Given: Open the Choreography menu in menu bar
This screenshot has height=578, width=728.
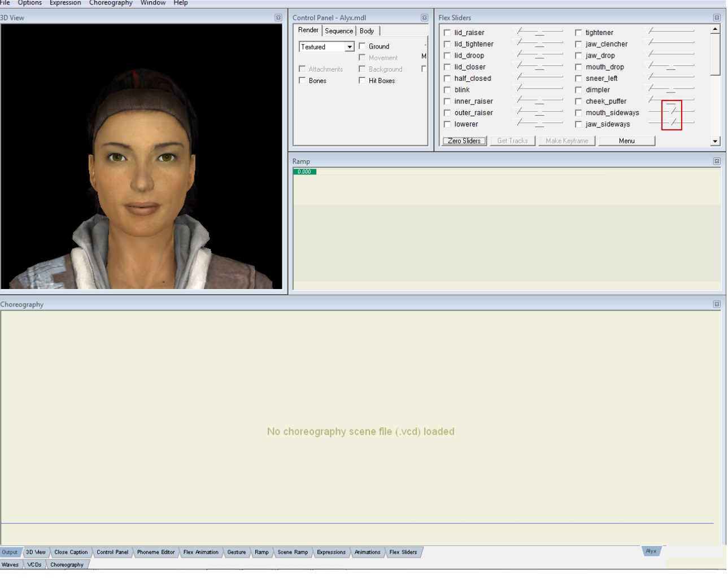Looking at the screenshot, I should click(111, 3).
